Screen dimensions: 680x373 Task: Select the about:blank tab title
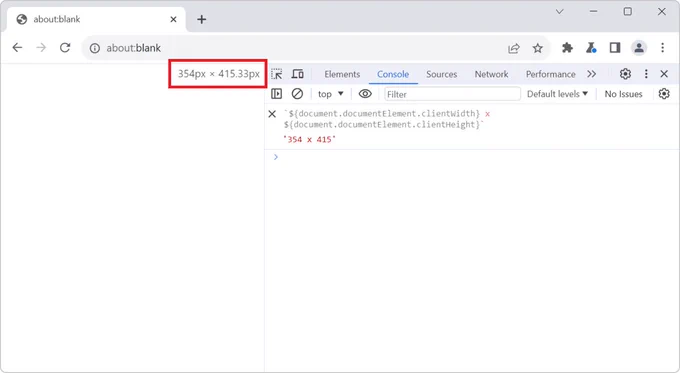coord(57,20)
